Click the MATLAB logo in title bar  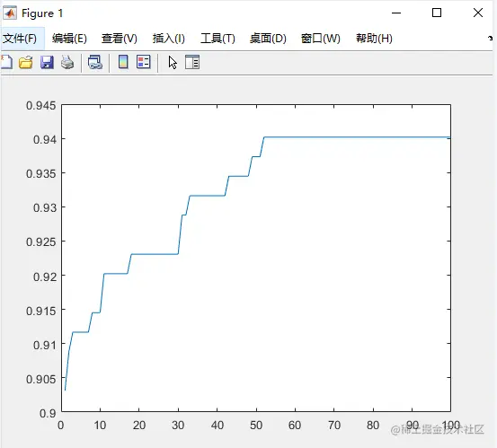click(x=10, y=13)
